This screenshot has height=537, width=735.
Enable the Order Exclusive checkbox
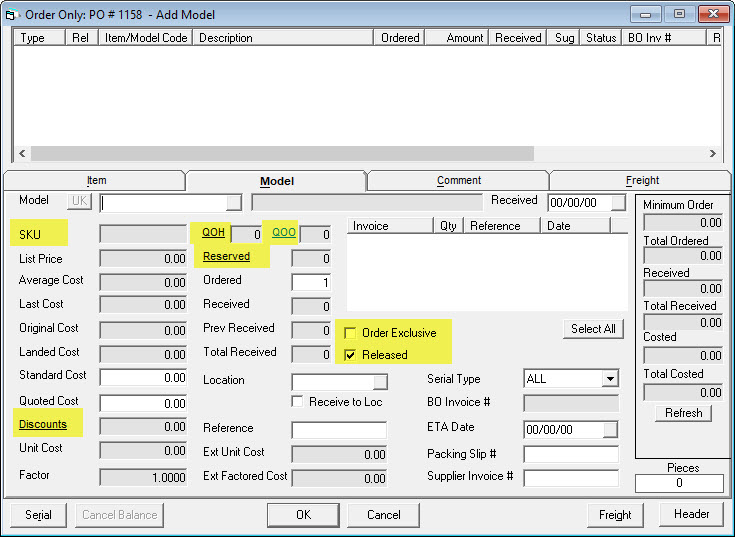[351, 333]
